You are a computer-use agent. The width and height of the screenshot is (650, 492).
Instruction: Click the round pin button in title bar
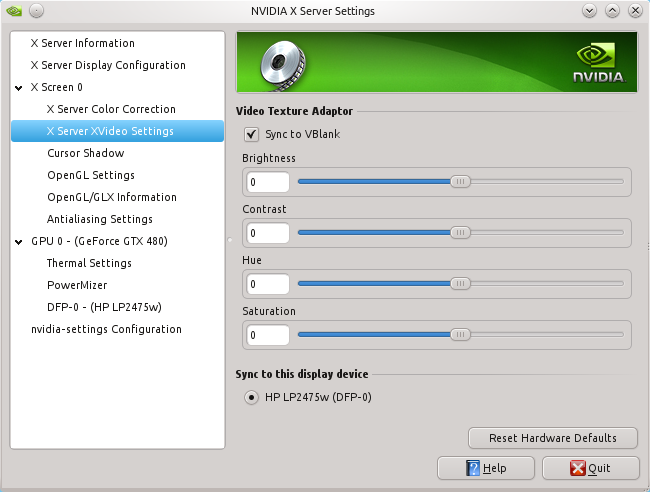[x=36, y=11]
